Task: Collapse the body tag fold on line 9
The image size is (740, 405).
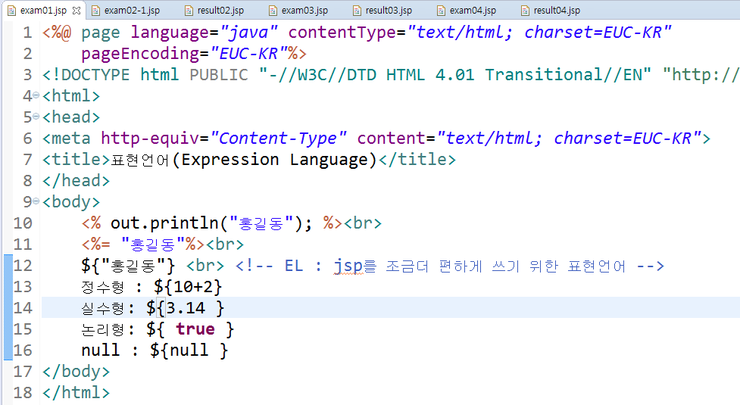Action: [x=36, y=202]
